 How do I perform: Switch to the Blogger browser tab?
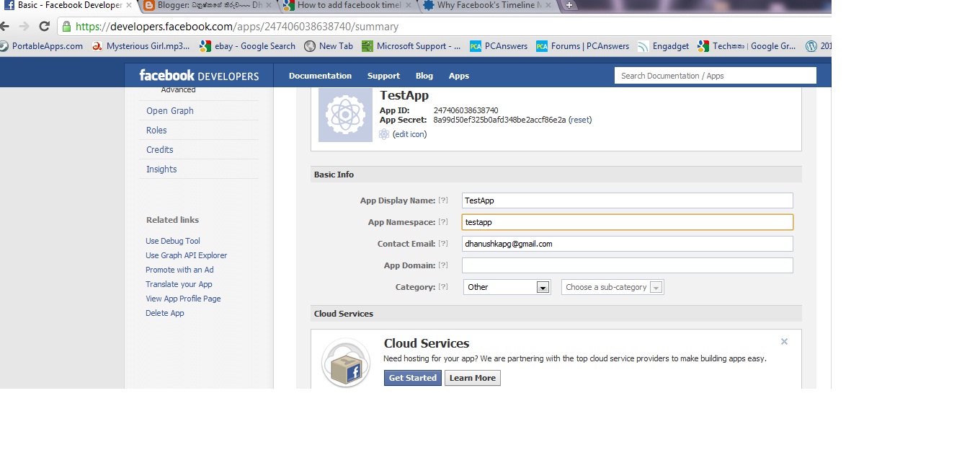click(205, 5)
